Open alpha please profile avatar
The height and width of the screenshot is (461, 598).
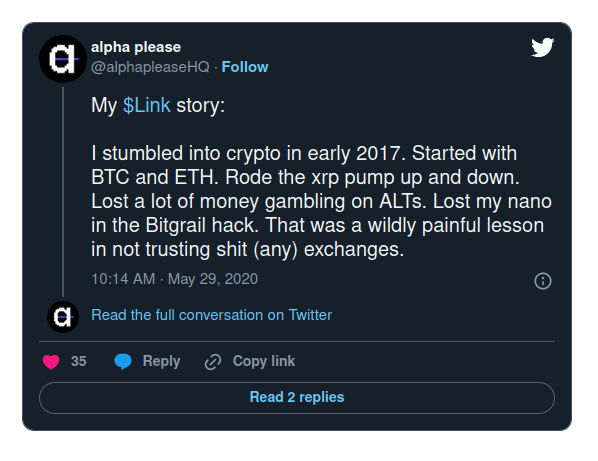tap(63, 59)
